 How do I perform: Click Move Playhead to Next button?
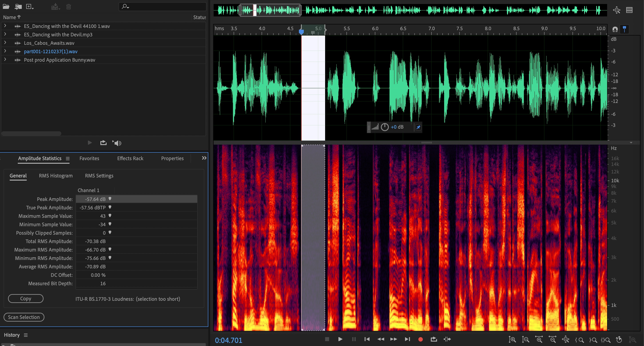click(407, 339)
